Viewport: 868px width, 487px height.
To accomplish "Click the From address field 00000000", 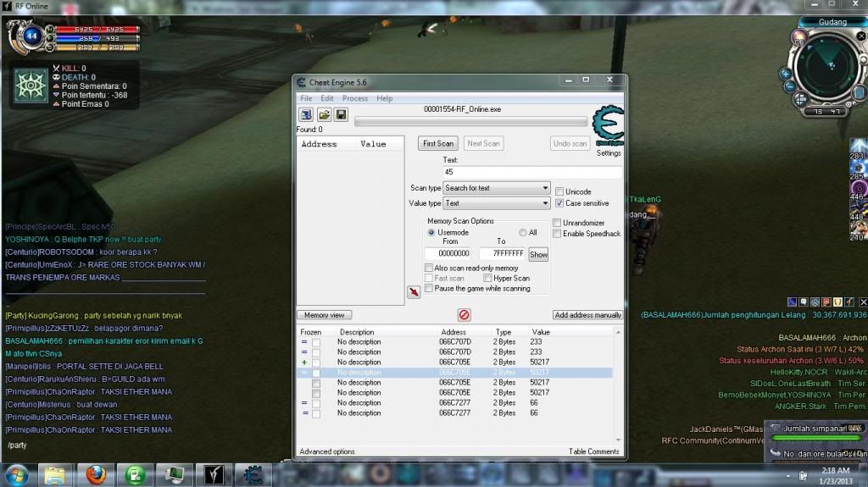I will pos(448,253).
